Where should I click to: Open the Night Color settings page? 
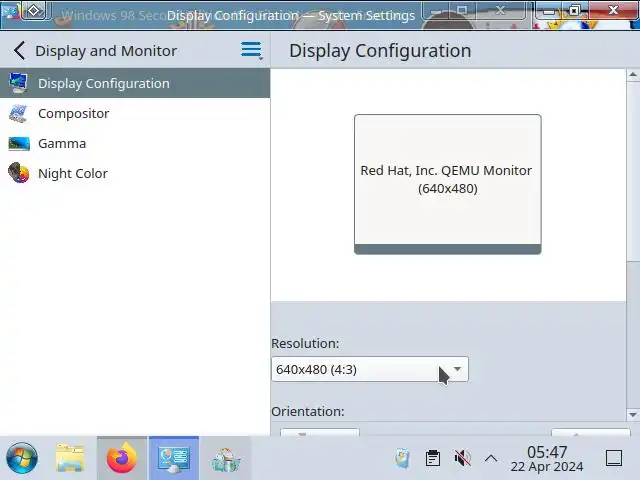(x=135, y=173)
